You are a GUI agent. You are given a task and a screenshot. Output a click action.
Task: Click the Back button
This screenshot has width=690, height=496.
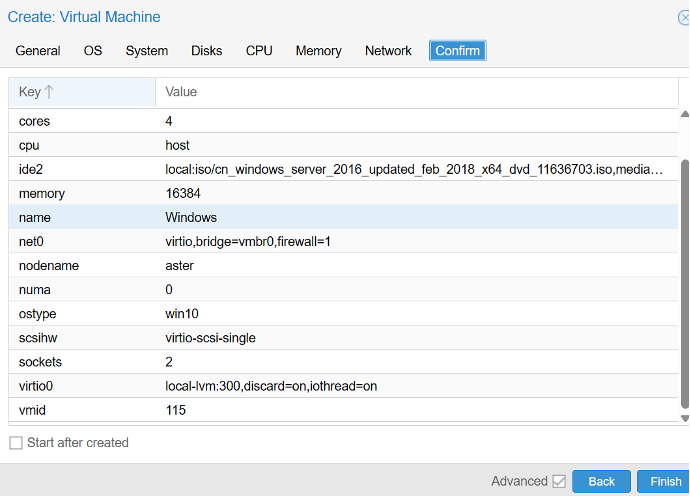click(x=601, y=481)
